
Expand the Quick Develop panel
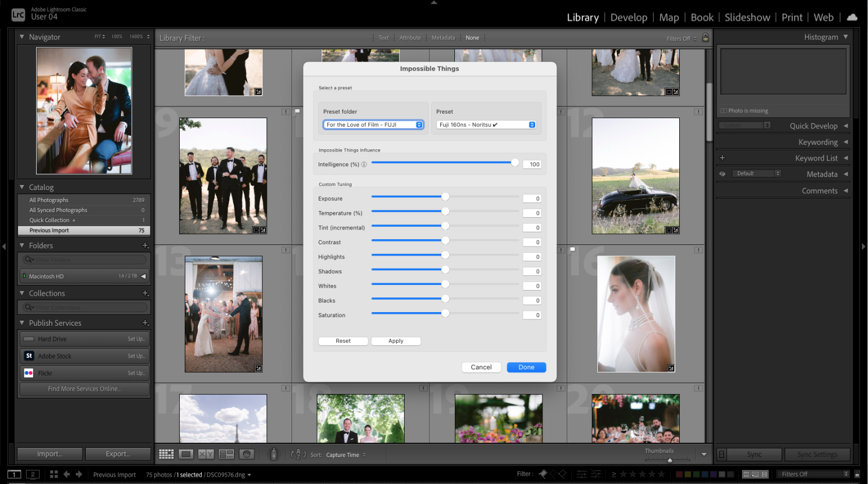(x=845, y=126)
